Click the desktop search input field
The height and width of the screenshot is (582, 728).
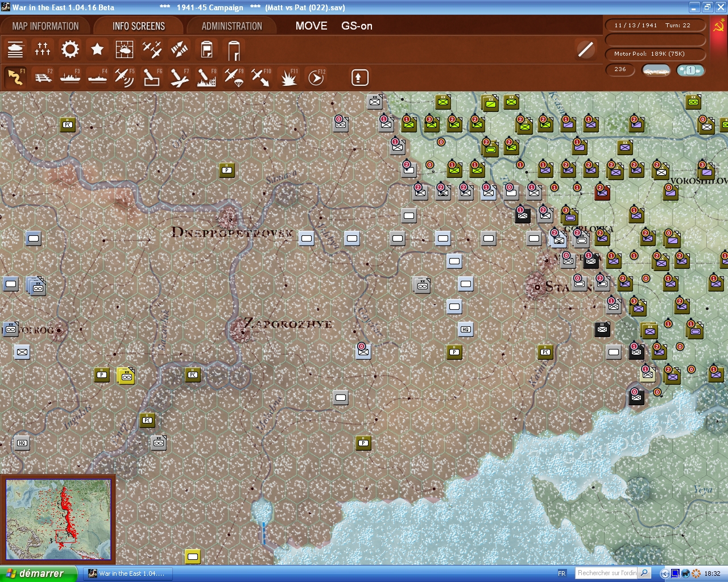click(607, 573)
